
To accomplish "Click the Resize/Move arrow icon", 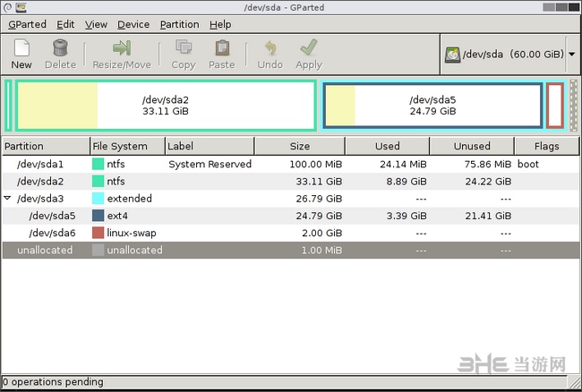I will [122, 47].
